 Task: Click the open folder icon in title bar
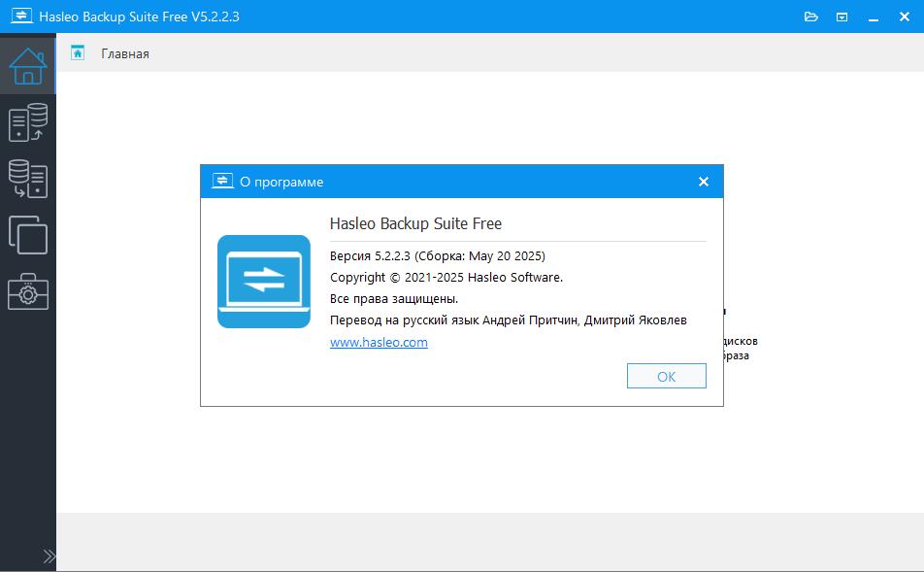coord(810,17)
